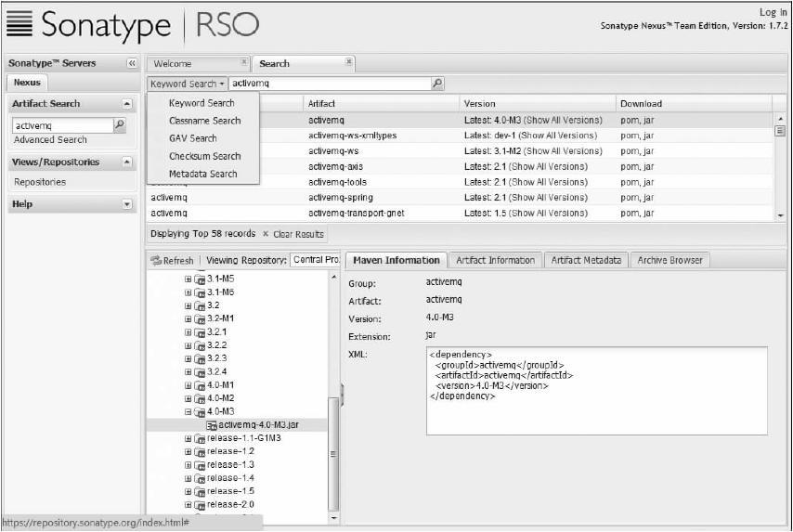Click the magnifier icon in Artifact Search box
The image size is (793, 532).
[x=119, y=124]
